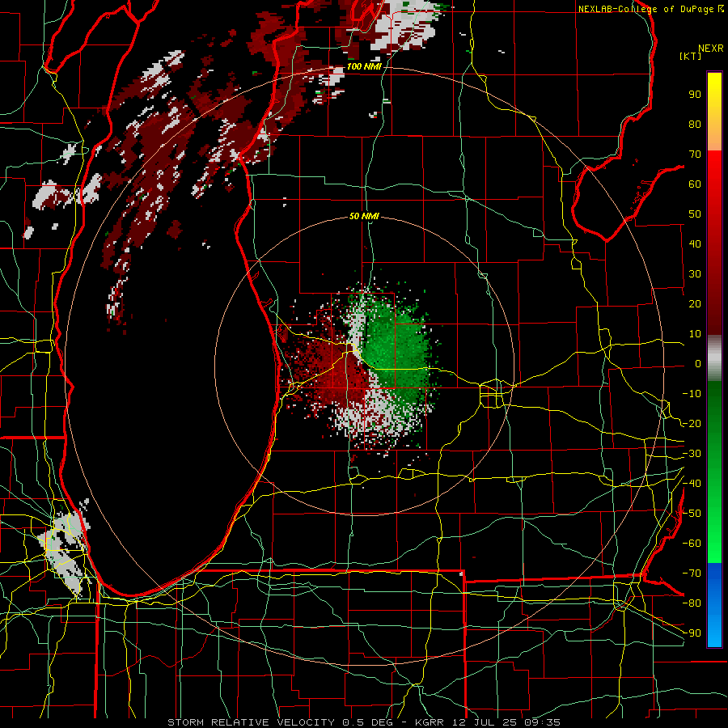Click the 10 value on the velocity scale
728x728 pixels.
click(695, 334)
